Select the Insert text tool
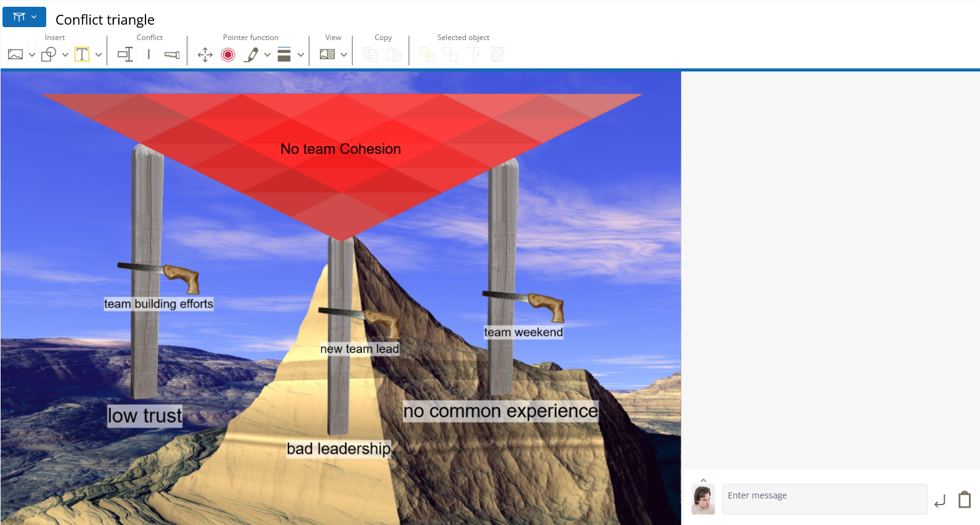 [82, 55]
